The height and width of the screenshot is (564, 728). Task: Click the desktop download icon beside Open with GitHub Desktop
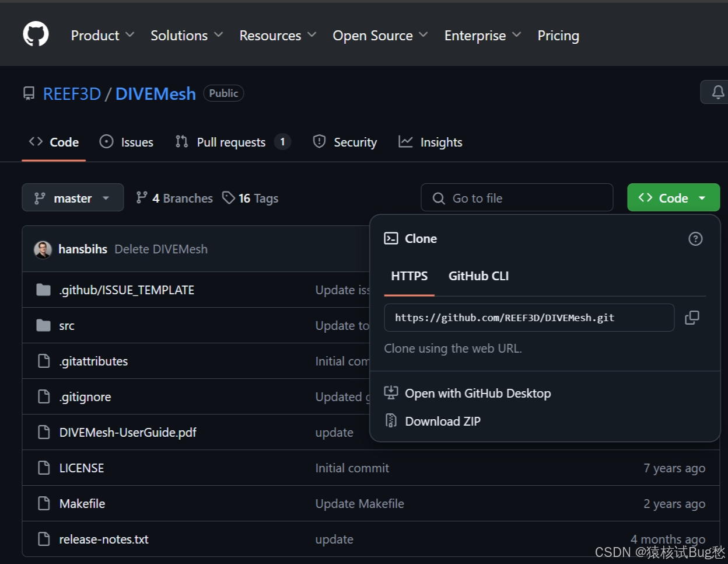coord(391,392)
